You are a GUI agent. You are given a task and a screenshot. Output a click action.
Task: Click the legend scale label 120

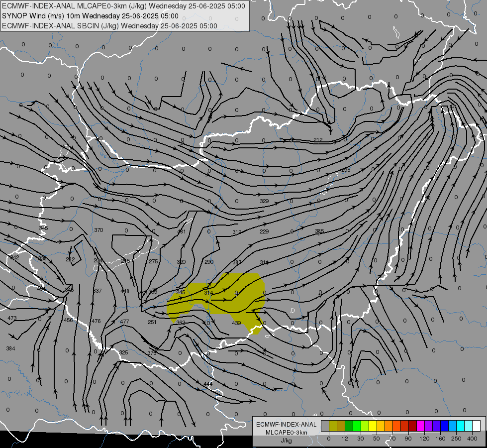pyautogui.click(x=424, y=439)
